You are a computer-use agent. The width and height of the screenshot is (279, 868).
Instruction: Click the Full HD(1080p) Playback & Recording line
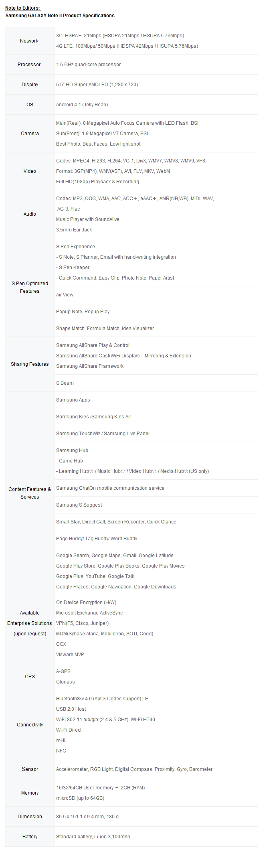click(x=97, y=182)
